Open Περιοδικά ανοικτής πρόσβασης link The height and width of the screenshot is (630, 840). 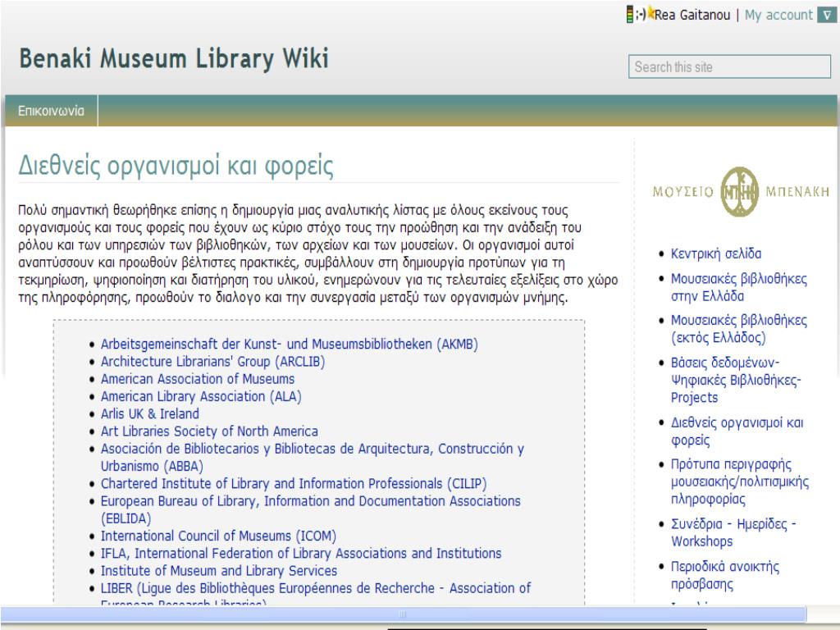pyautogui.click(x=725, y=575)
